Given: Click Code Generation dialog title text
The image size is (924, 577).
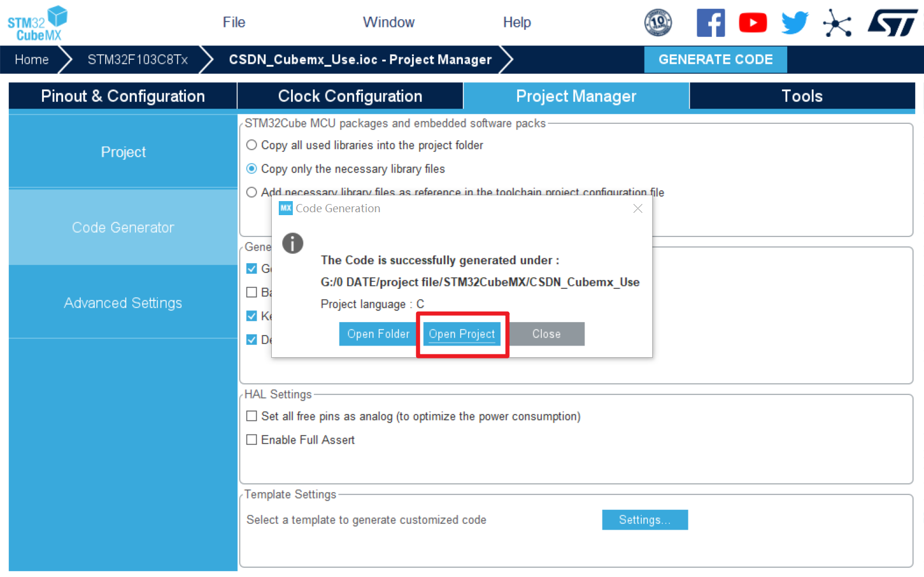Looking at the screenshot, I should tap(338, 209).
